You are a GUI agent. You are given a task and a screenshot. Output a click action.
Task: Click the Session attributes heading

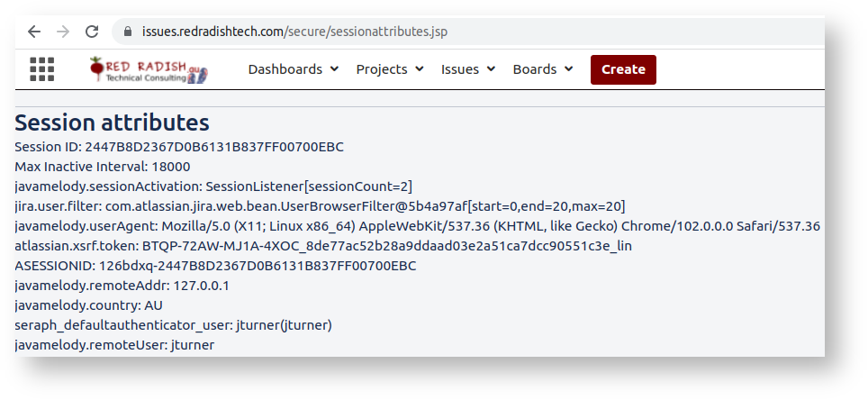pyautogui.click(x=112, y=123)
